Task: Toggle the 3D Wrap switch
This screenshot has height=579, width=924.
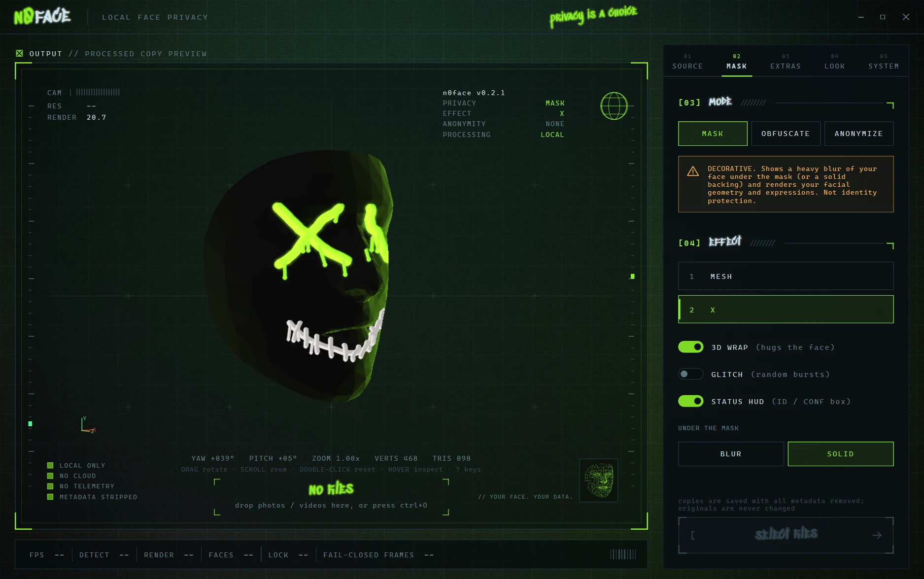Action: coord(690,347)
